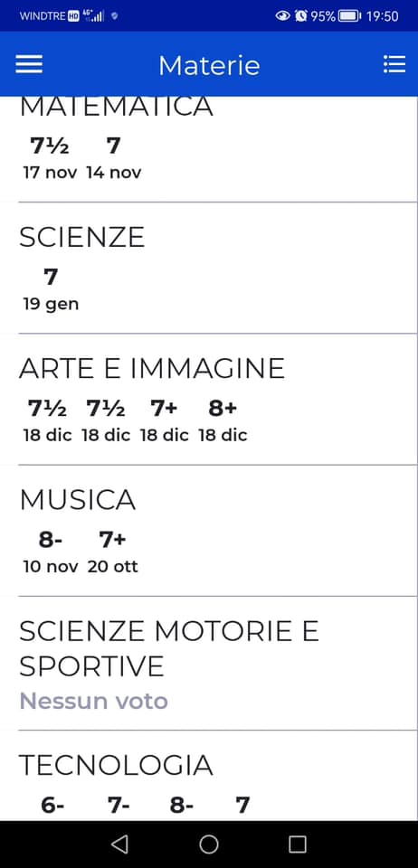Select Matematica grade 7 from 14 nov

(113, 157)
